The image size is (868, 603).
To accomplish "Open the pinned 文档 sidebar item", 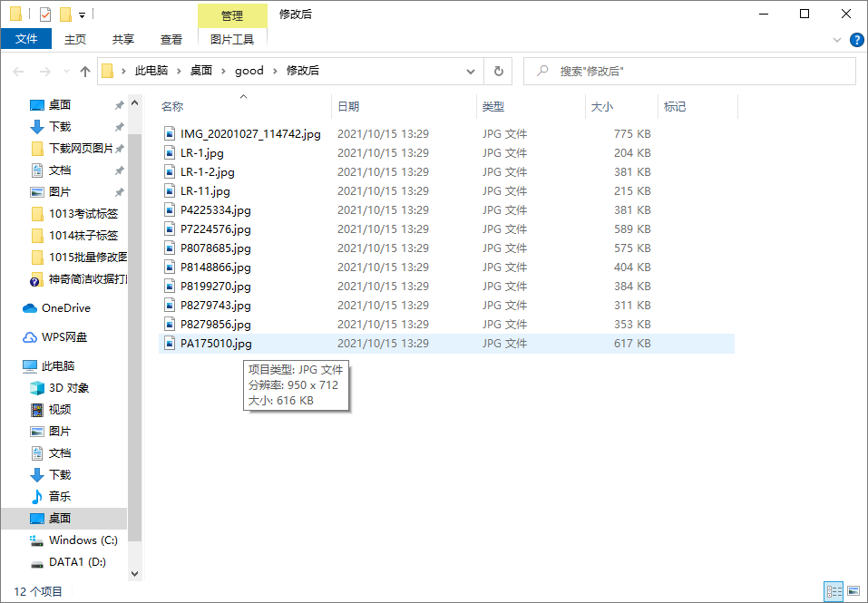I will (x=59, y=170).
